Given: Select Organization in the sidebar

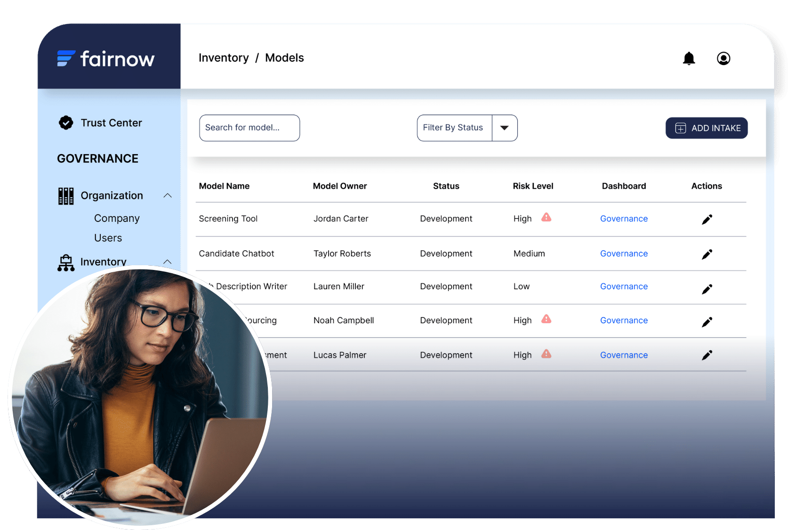Looking at the screenshot, I should (112, 196).
